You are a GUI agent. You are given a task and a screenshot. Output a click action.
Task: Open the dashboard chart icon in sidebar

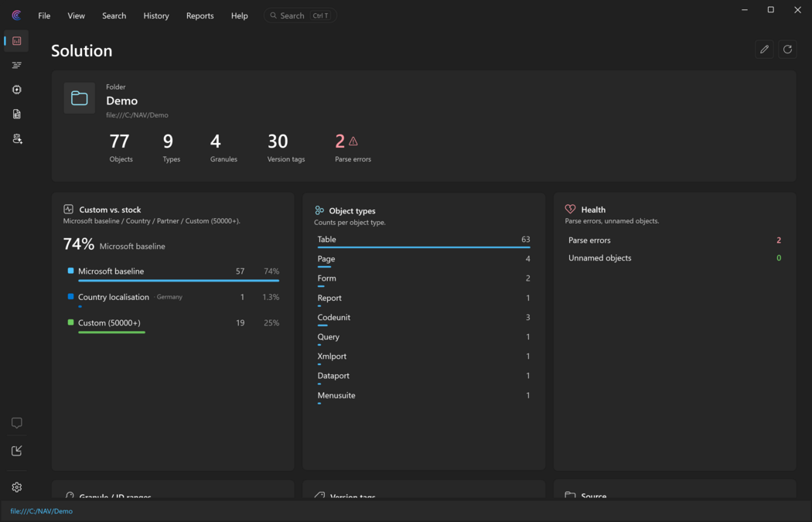(16, 41)
